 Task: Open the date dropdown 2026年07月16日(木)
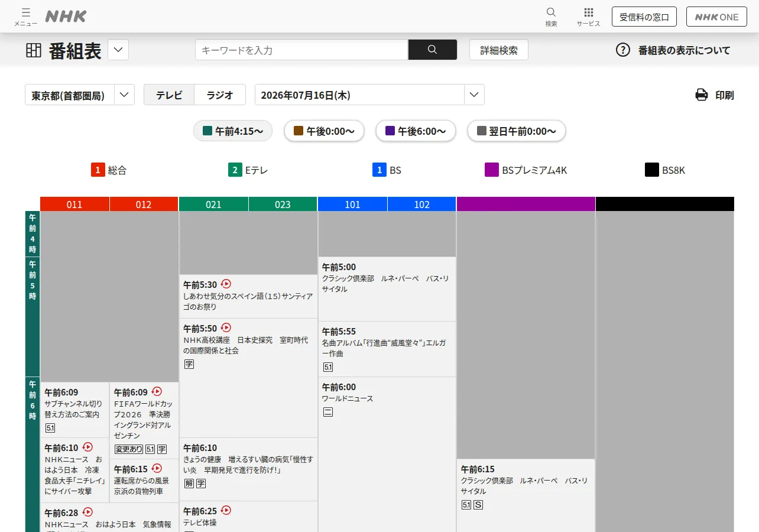pos(369,95)
